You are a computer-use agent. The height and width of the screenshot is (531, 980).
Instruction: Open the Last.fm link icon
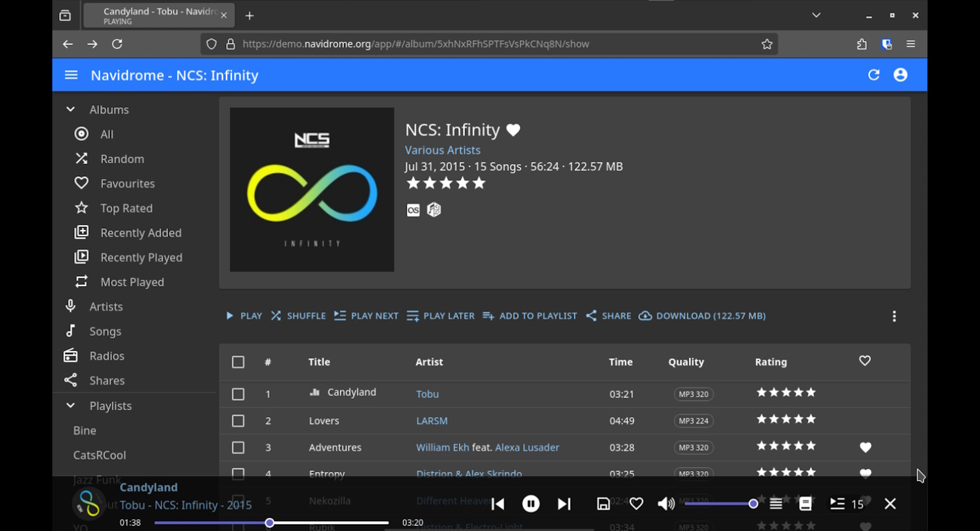413,210
